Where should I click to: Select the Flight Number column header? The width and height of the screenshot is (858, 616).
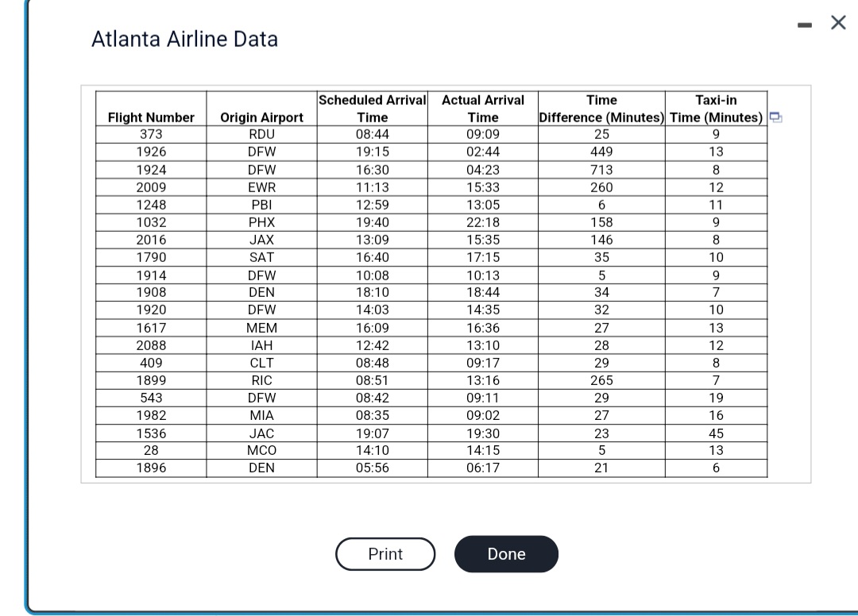[150, 117]
